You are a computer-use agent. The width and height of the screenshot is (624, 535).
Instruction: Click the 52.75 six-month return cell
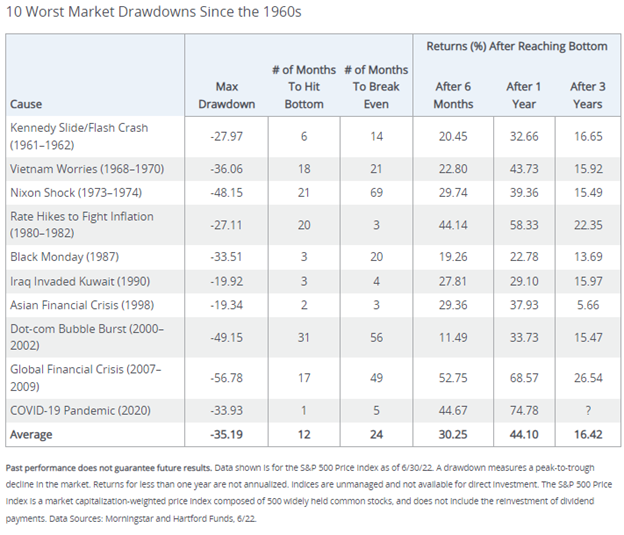pyautogui.click(x=453, y=378)
